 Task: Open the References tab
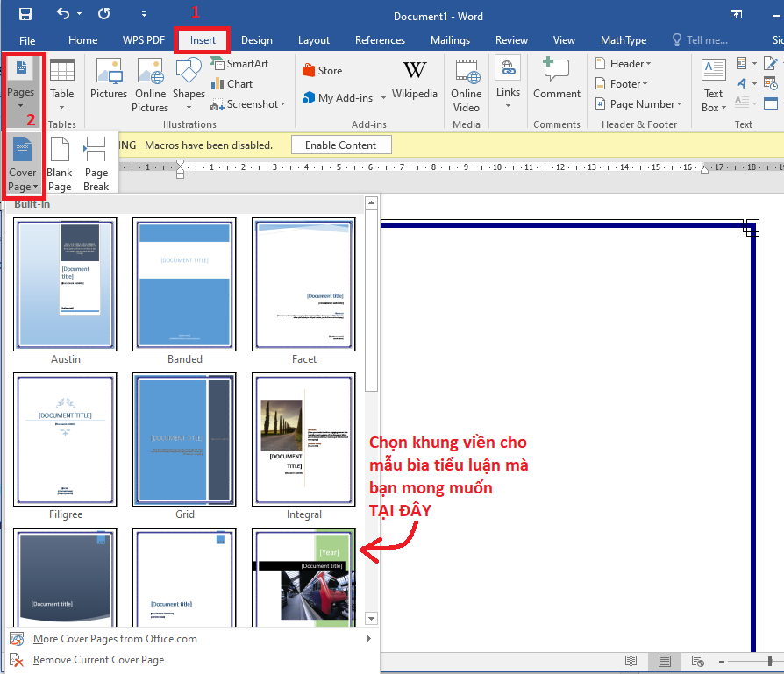pos(381,40)
